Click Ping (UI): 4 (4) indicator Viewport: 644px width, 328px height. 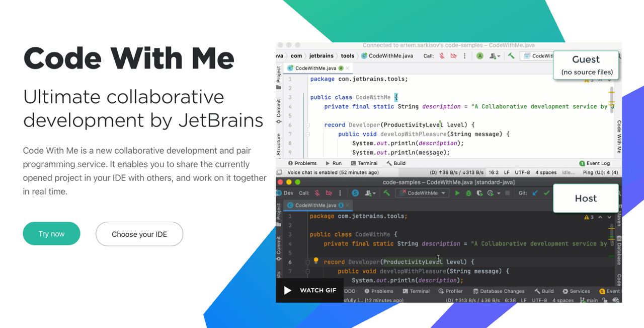[x=600, y=172]
